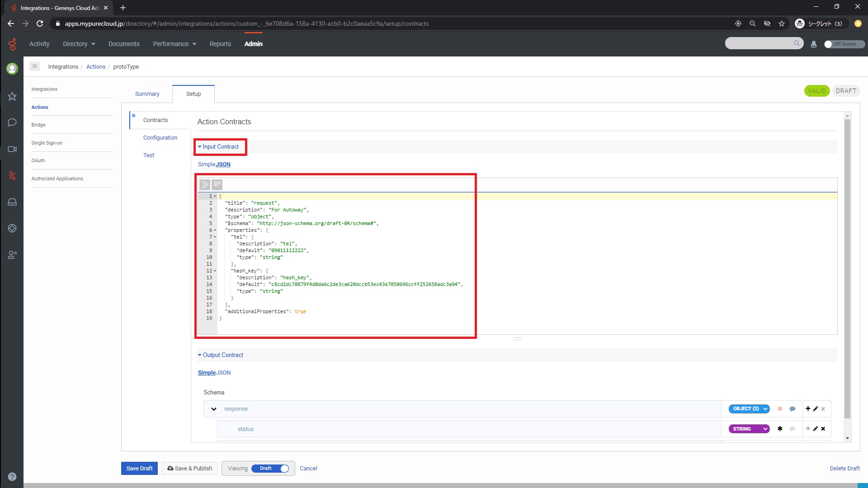The image size is (868, 488).
Task: Open favorites star in left sidebar
Action: point(12,96)
